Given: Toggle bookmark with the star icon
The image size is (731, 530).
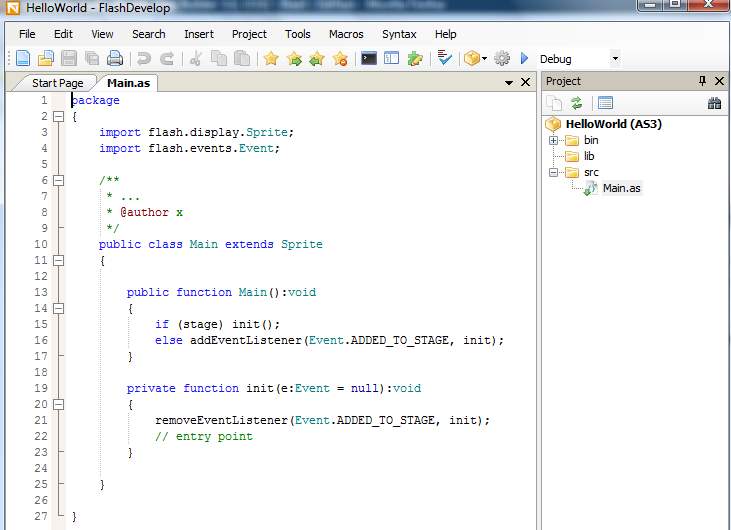Looking at the screenshot, I should point(271,59).
